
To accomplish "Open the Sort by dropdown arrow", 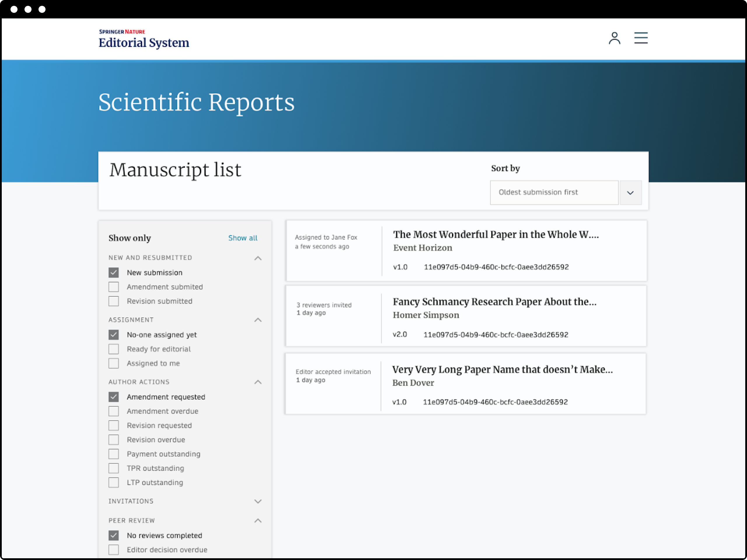I will tap(630, 193).
